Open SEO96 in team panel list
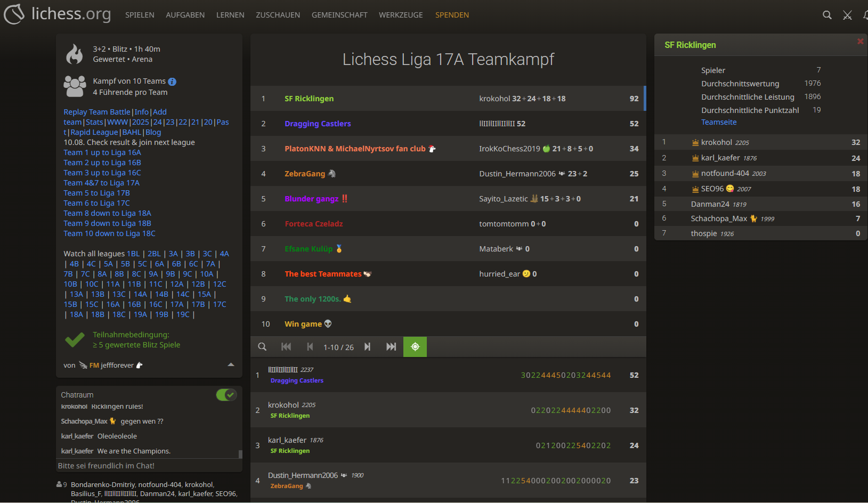The image size is (868, 503). tap(761, 189)
